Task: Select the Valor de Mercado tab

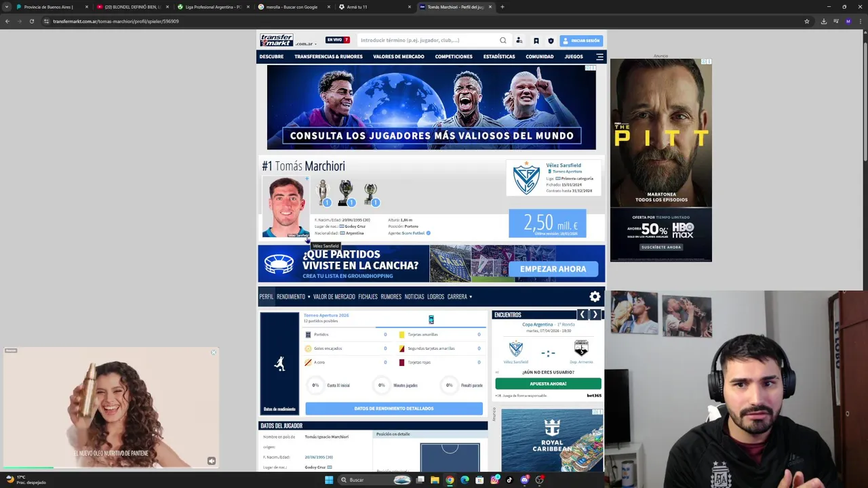Action: [334, 297]
